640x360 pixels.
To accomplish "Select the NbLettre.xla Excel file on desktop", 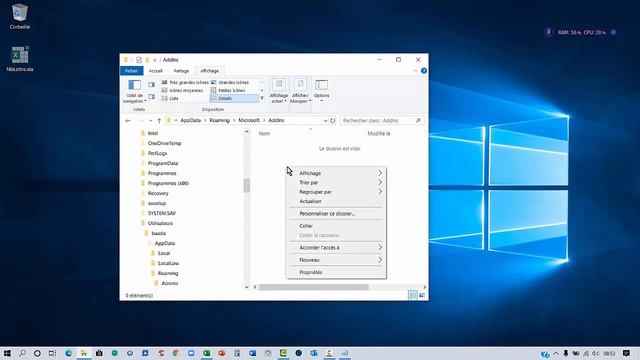I will point(20,58).
